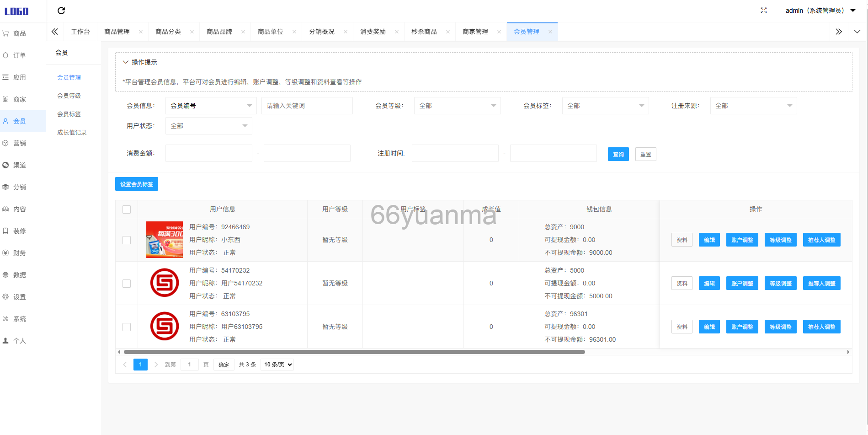Click the 重置 reset button
The width and height of the screenshot is (868, 435).
pyautogui.click(x=646, y=154)
